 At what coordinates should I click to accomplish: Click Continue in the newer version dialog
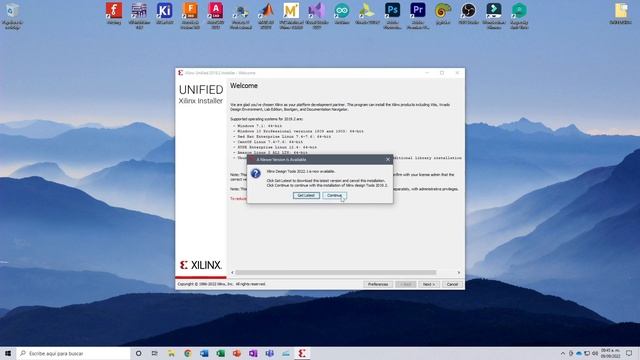[x=334, y=196]
